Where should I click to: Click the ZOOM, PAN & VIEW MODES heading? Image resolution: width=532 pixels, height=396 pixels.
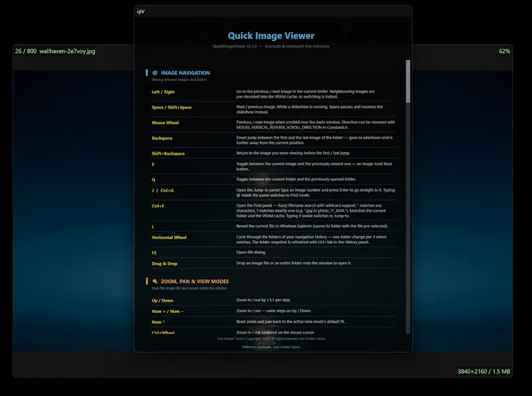point(195,282)
